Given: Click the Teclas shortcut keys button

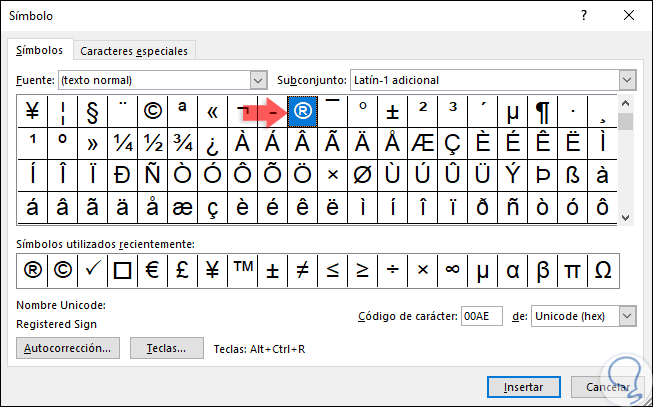Looking at the screenshot, I should pos(167,348).
